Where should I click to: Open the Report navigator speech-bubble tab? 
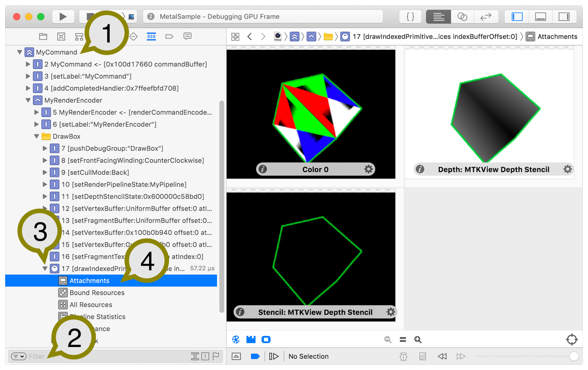tap(188, 36)
